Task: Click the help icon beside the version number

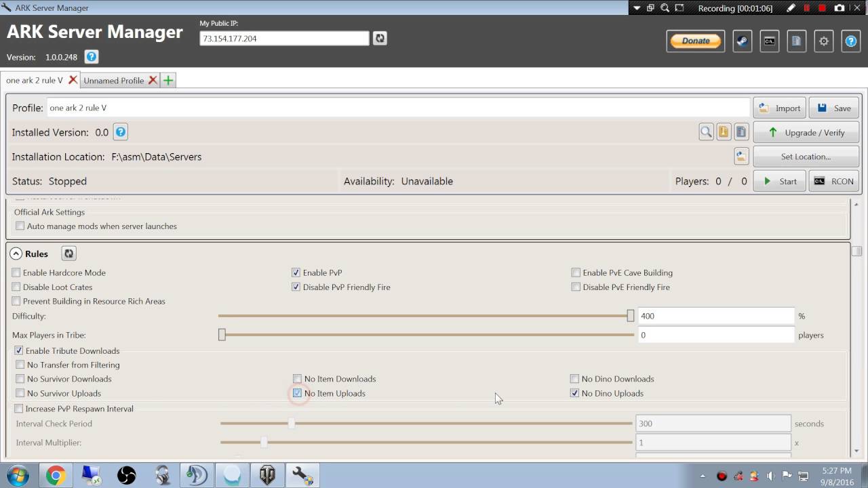Action: point(92,57)
